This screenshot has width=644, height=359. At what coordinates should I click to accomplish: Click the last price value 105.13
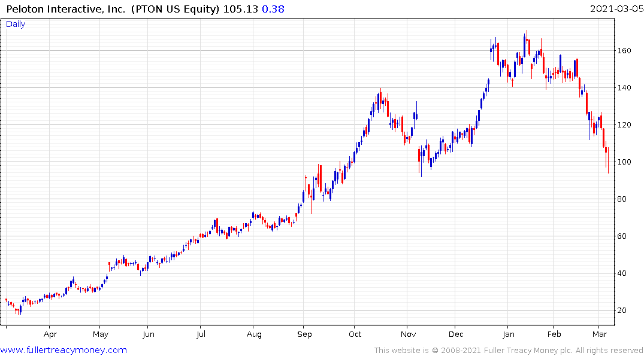[x=240, y=9]
